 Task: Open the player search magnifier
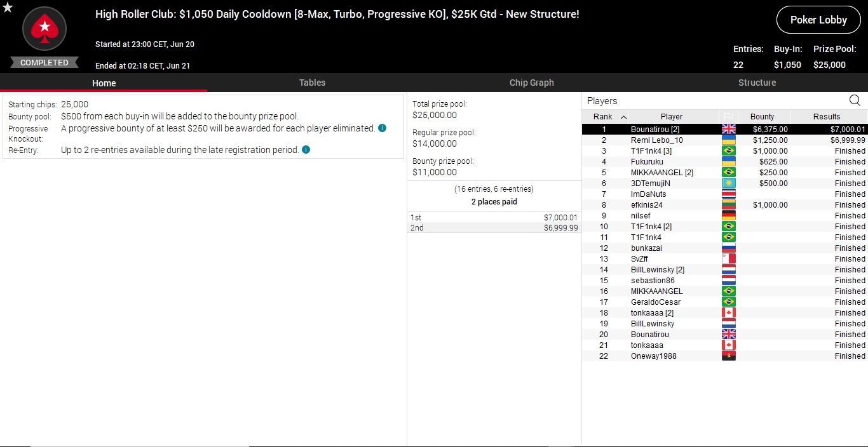855,100
